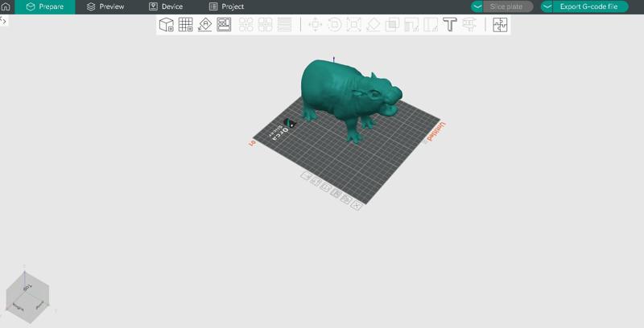The image size is (644, 328).
Task: Expand the collapsed sidebar arrow
Action: (x=3, y=20)
